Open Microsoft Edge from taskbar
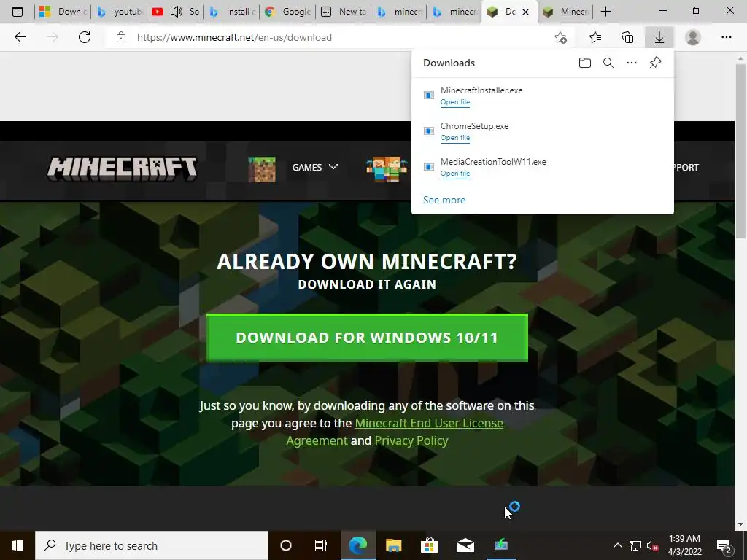747x560 pixels. 357,545
